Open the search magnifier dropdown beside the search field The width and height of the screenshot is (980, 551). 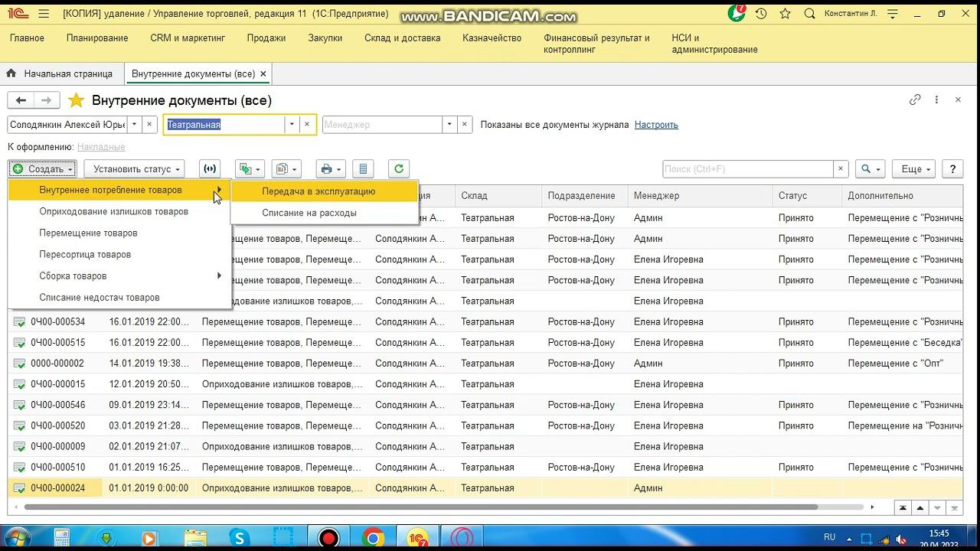click(870, 169)
